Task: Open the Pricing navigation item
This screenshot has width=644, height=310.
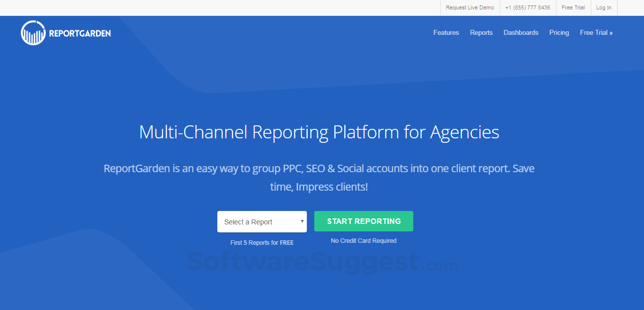Action: 559,33
